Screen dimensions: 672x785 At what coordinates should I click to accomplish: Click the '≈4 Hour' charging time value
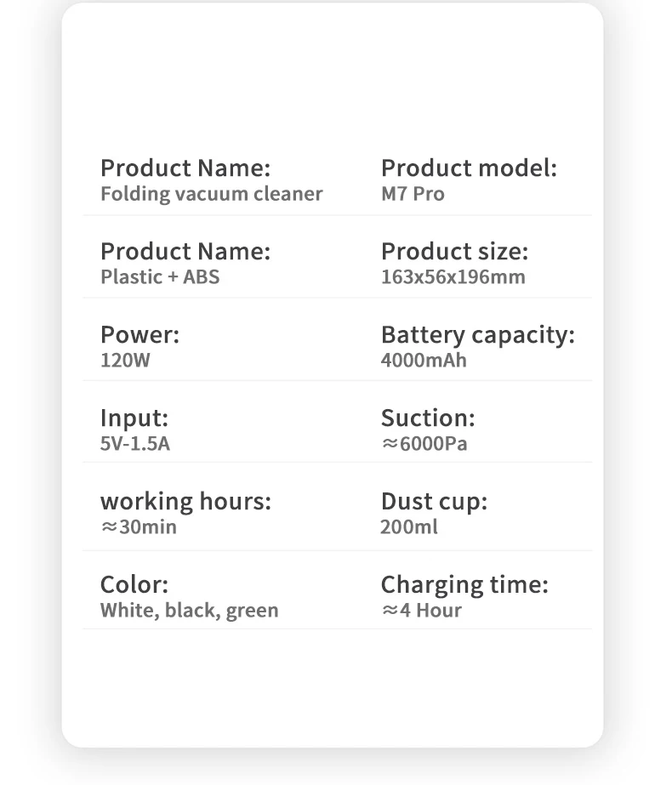pyautogui.click(x=421, y=611)
